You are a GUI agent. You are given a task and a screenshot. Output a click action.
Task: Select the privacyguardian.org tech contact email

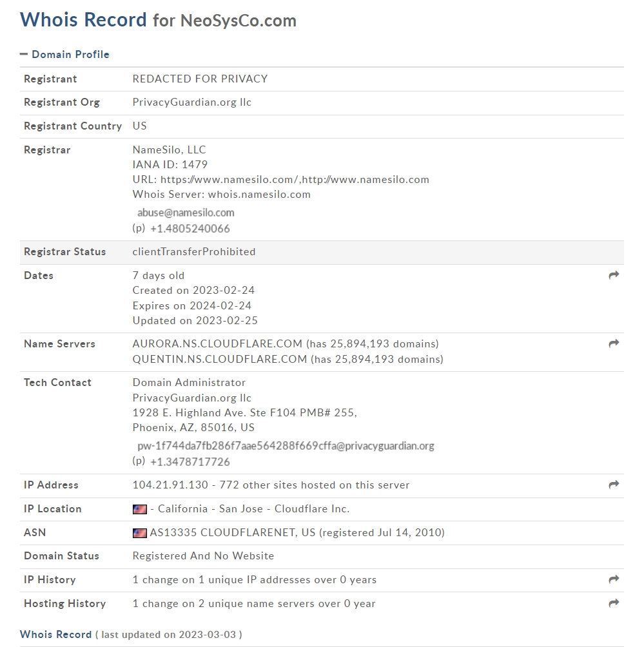pos(286,446)
